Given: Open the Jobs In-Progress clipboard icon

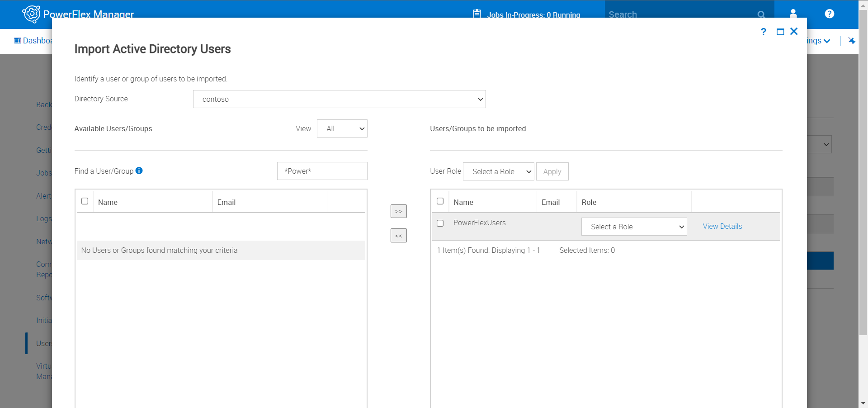Looking at the screenshot, I should (x=477, y=14).
